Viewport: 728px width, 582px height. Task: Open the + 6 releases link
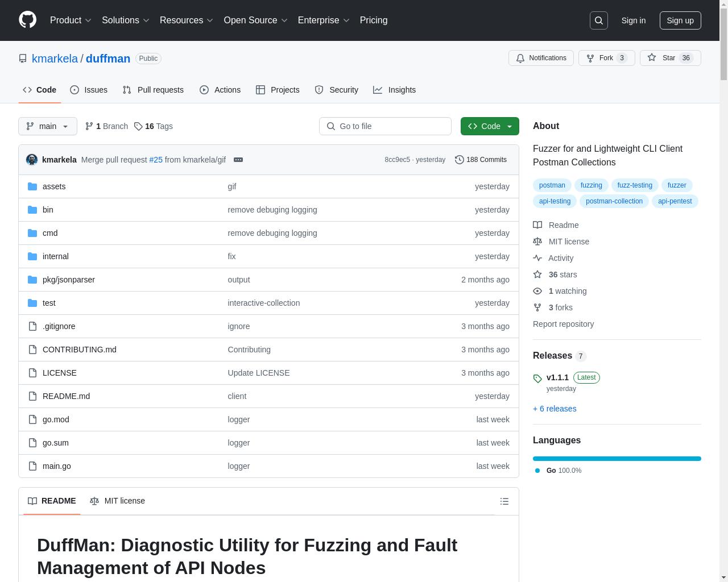[555, 409]
